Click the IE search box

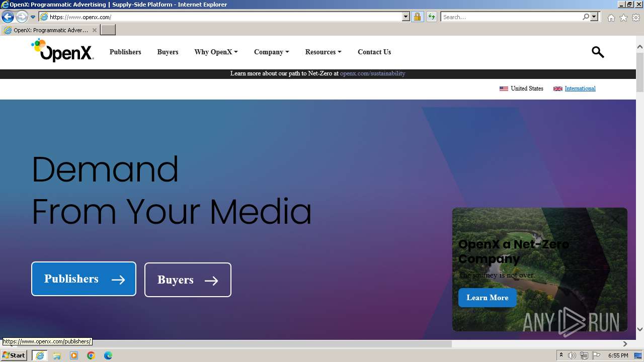click(x=511, y=17)
